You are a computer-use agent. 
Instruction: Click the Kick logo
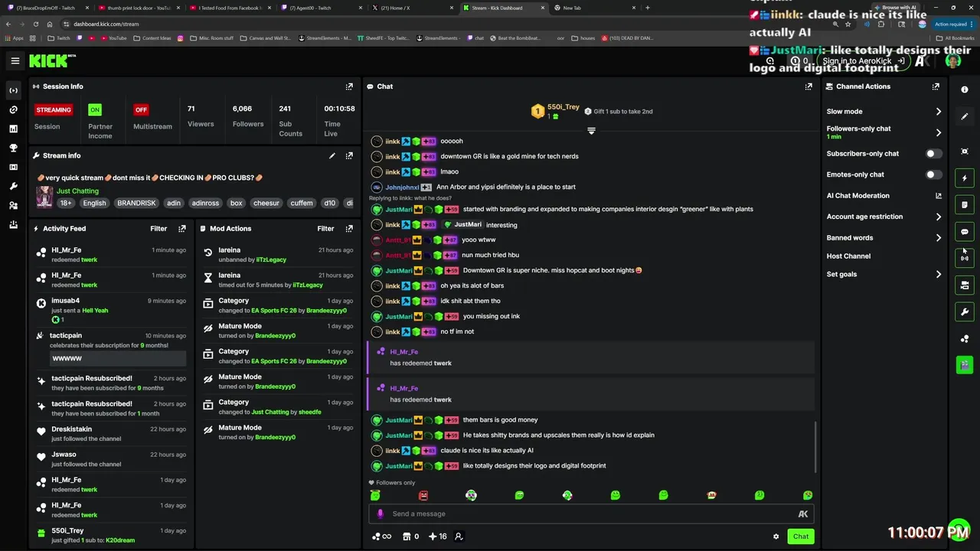point(52,60)
